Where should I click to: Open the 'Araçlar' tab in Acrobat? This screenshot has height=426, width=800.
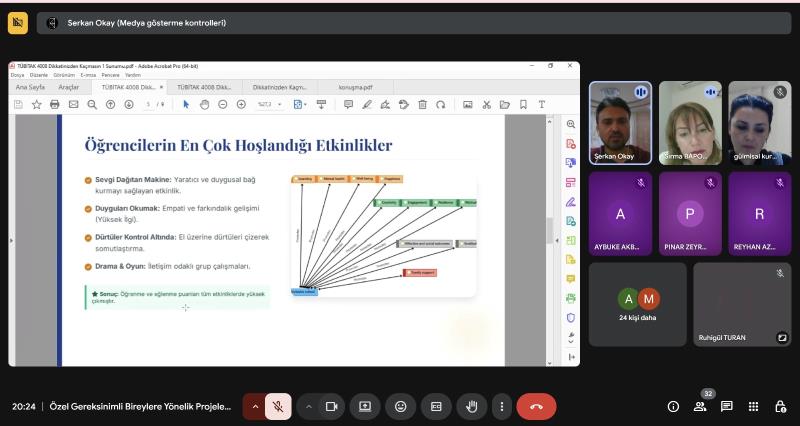tap(68, 87)
